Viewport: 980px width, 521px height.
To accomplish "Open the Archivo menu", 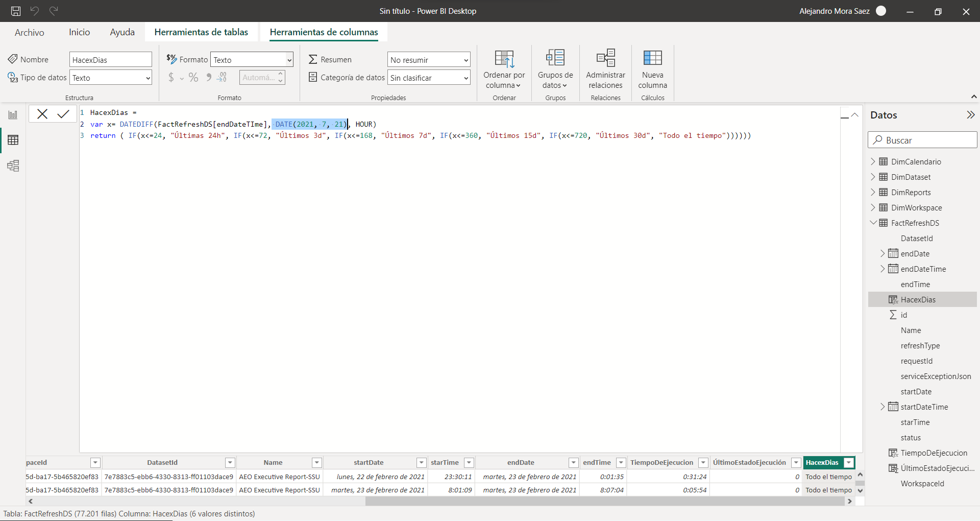I will [29, 32].
